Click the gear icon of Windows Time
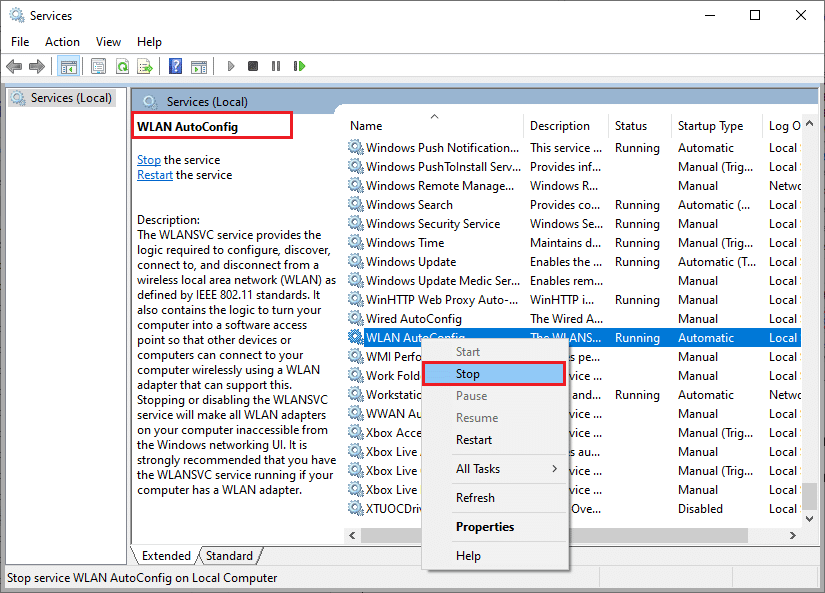 point(356,243)
